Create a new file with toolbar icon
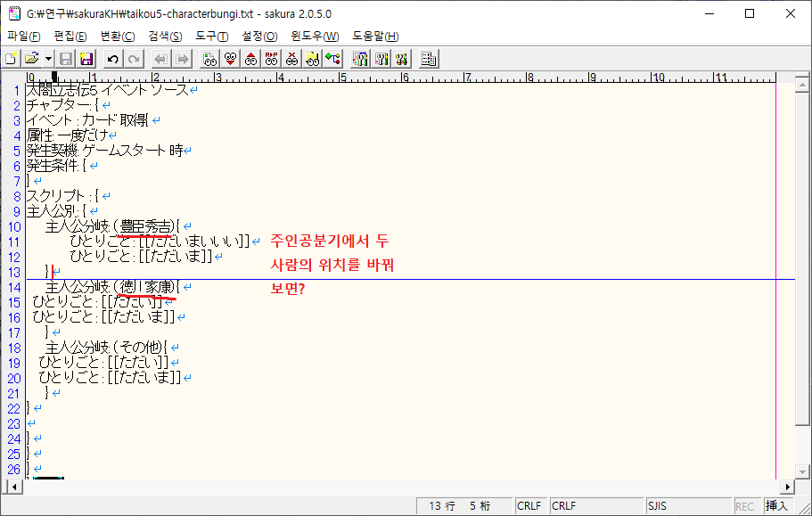This screenshot has width=812, height=516. point(11,59)
